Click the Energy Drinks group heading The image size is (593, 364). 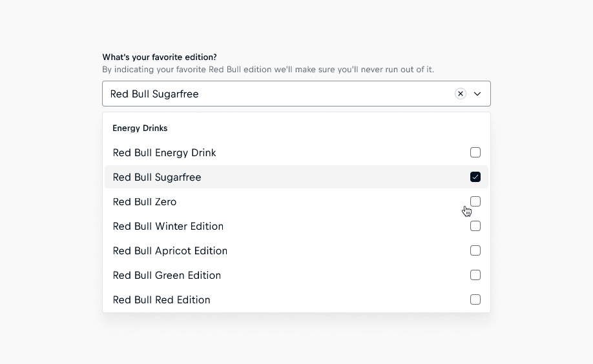pyautogui.click(x=140, y=128)
